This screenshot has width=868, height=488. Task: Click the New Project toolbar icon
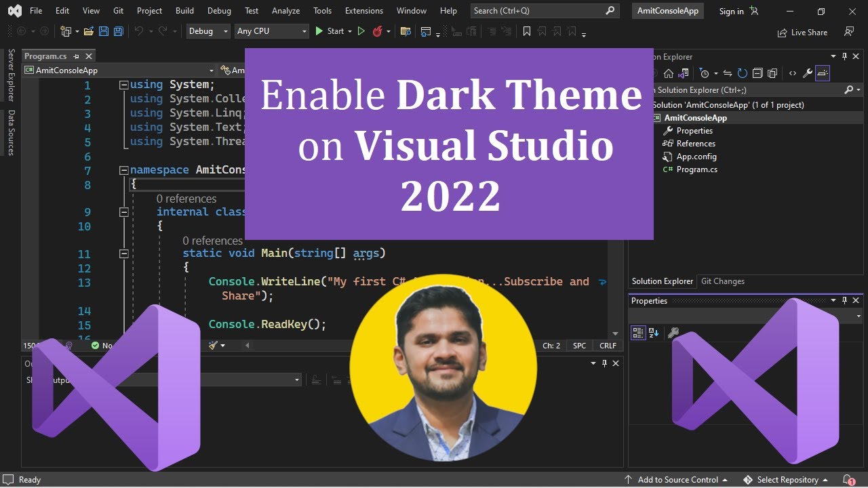click(66, 31)
